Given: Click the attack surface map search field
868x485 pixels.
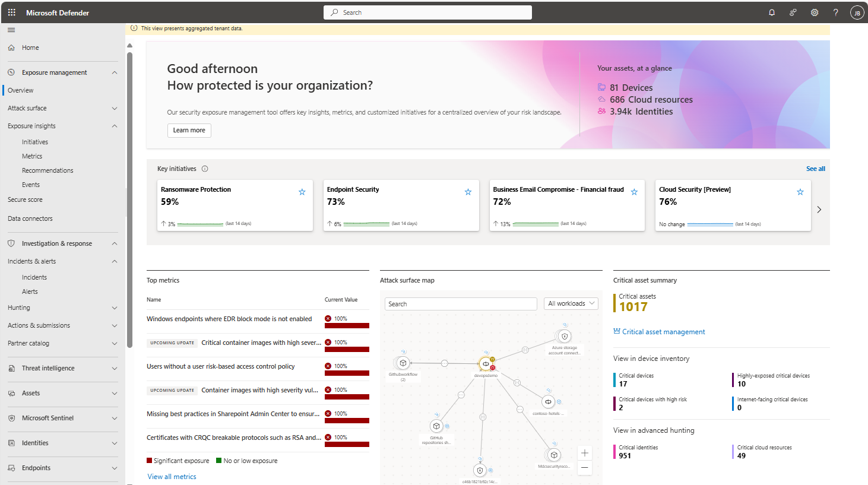Looking at the screenshot, I should coord(461,304).
